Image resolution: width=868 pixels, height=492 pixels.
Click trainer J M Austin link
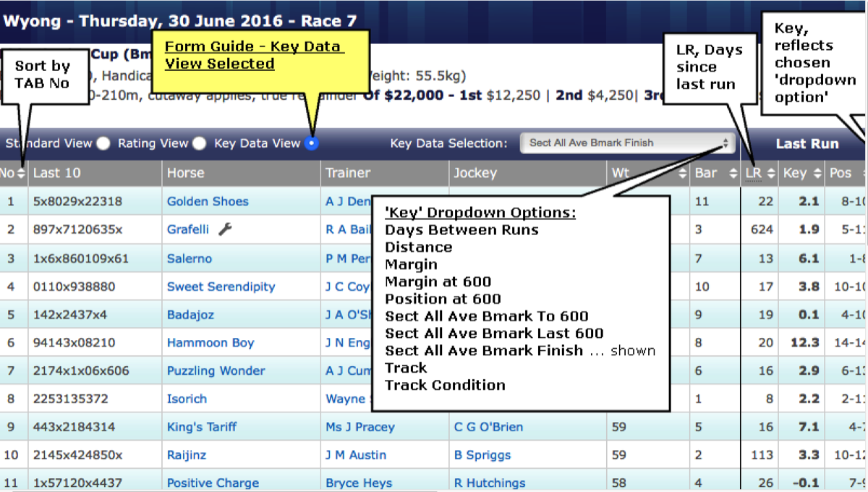356,455
